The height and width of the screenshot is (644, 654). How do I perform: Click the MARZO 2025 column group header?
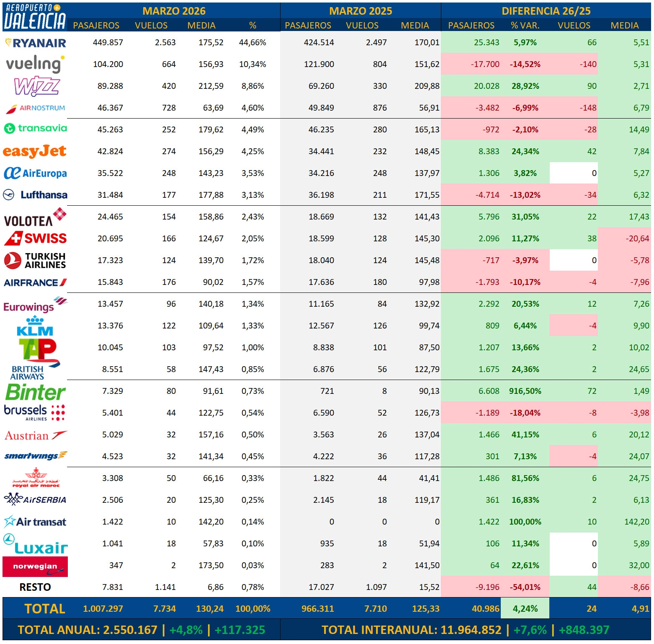tap(361, 11)
